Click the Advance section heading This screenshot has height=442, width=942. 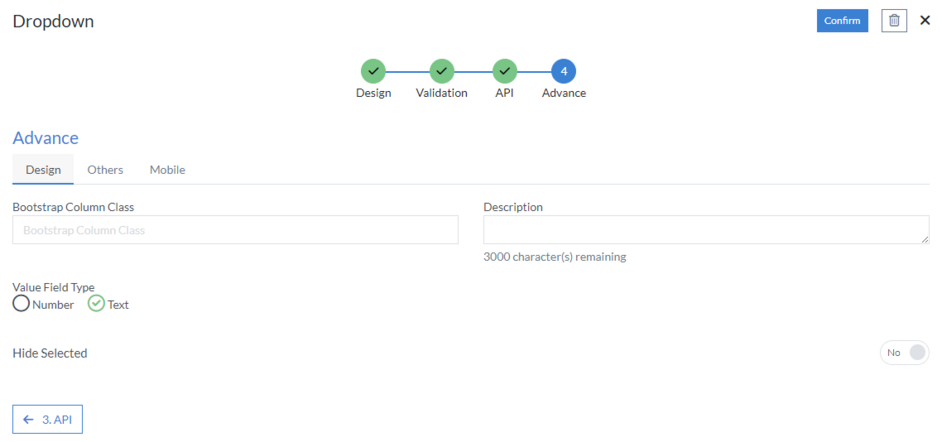coord(45,138)
